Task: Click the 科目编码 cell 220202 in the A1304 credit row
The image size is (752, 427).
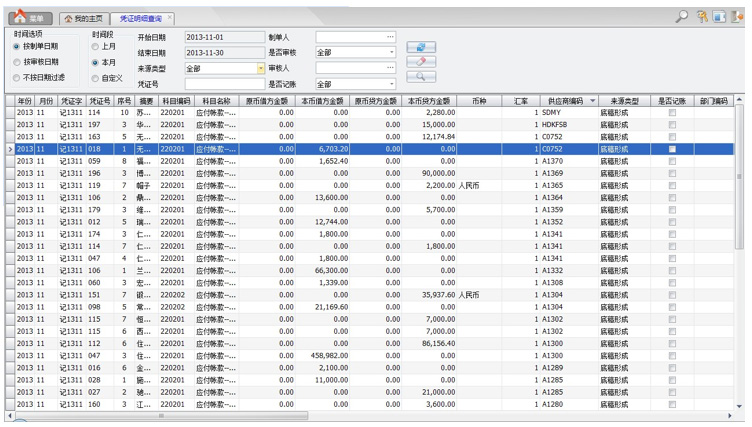Action: (176, 295)
